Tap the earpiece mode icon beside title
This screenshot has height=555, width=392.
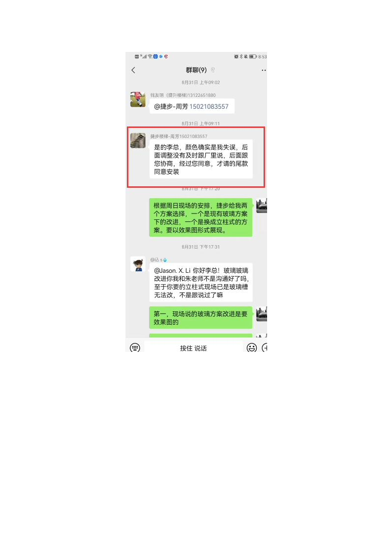213,70
